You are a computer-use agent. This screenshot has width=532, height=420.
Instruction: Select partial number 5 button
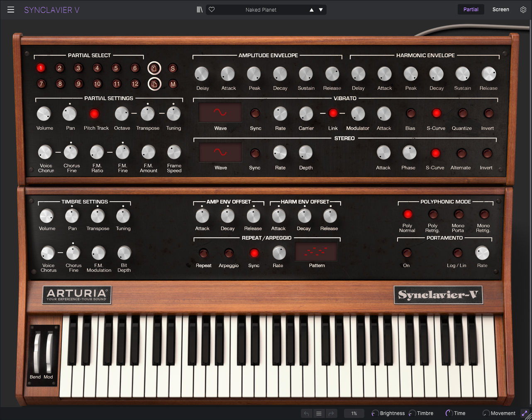[116, 68]
